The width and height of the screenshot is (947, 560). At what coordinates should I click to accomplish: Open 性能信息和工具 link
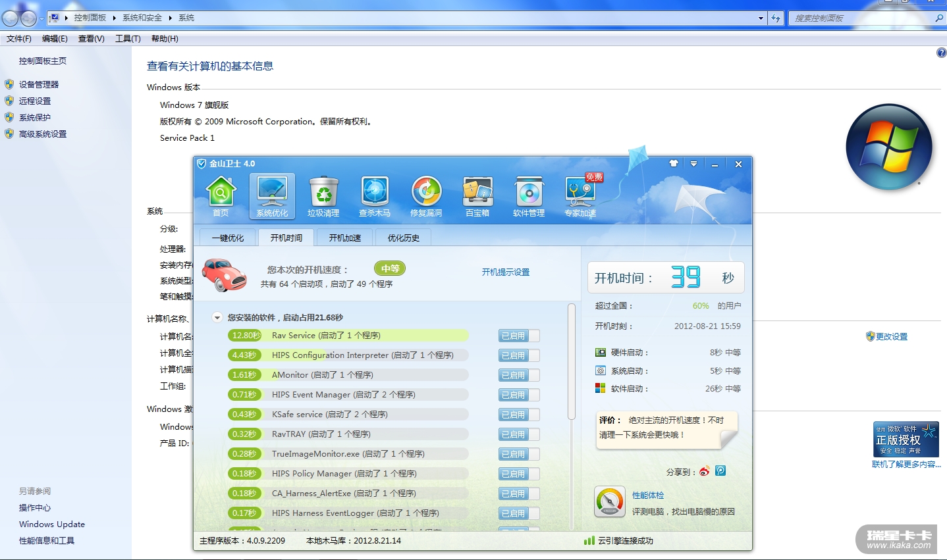coord(47,541)
